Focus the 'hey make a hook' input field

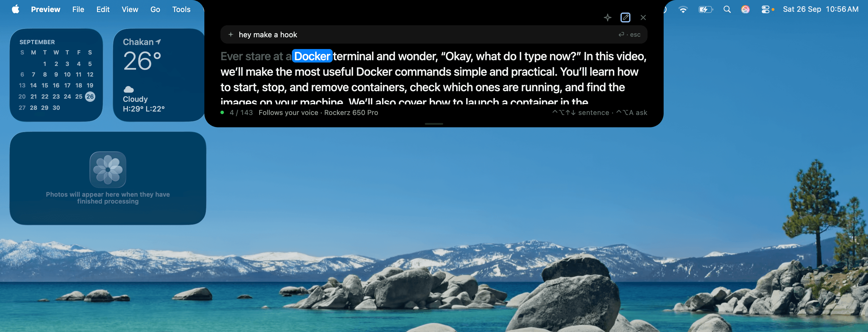point(433,34)
